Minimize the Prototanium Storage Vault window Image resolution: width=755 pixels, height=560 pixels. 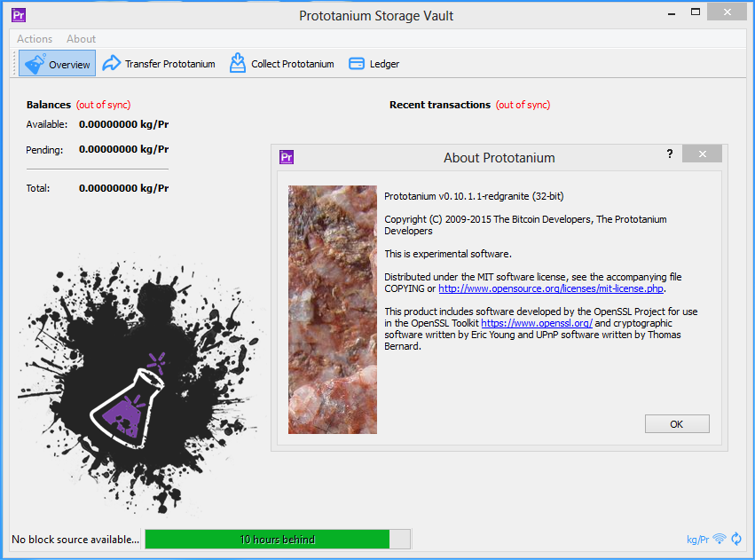coord(672,13)
